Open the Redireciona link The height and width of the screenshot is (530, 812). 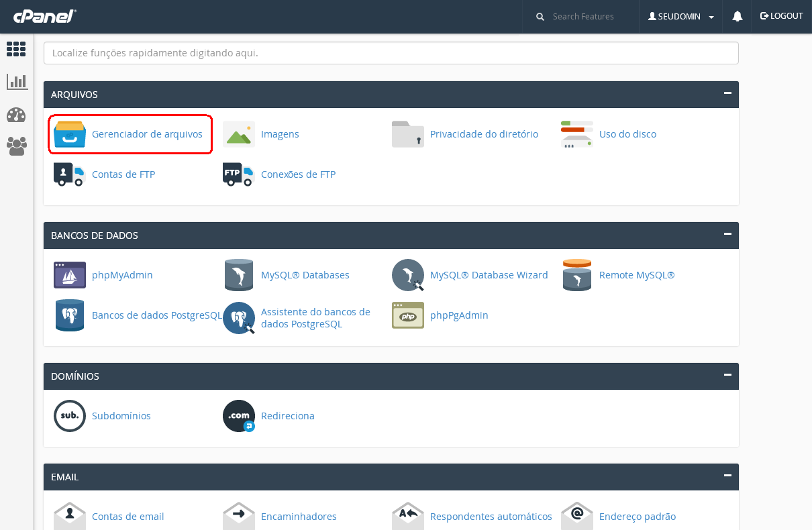tap(288, 416)
